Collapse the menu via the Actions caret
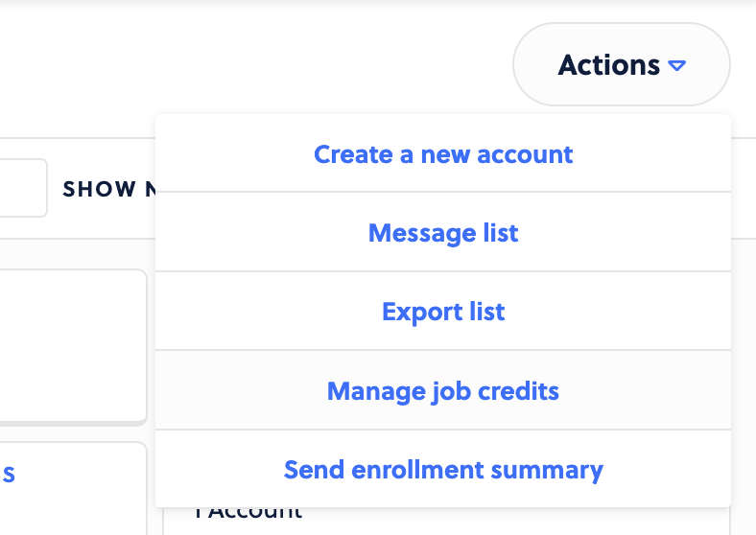Screen dimensions: 756x535 click(677, 65)
